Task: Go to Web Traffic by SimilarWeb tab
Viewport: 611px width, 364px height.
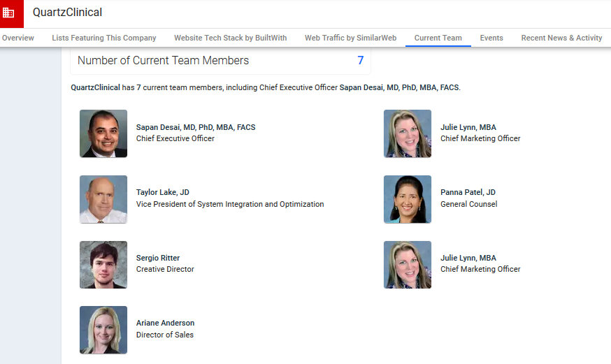Action: [x=350, y=38]
